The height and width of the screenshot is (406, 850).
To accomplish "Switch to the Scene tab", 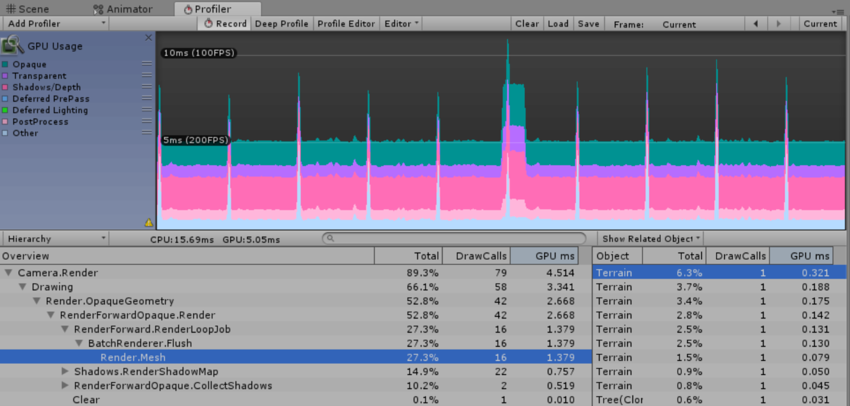I will 27,9.
